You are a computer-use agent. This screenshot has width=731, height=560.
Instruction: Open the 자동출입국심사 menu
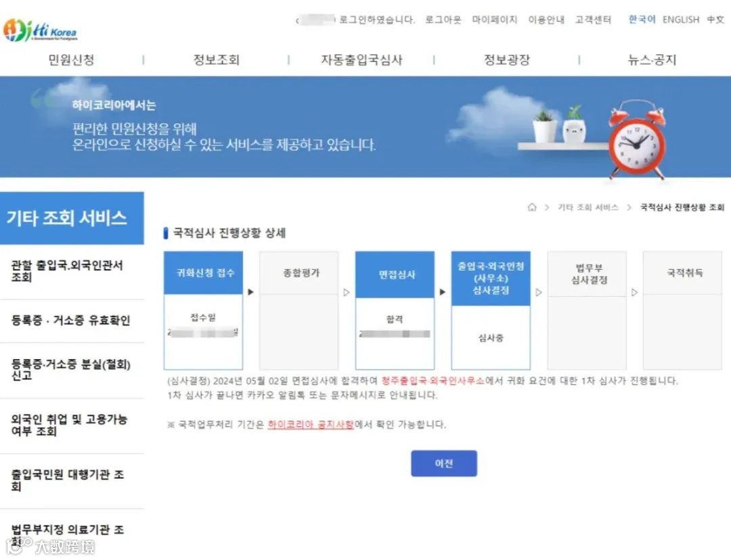pyautogui.click(x=362, y=60)
